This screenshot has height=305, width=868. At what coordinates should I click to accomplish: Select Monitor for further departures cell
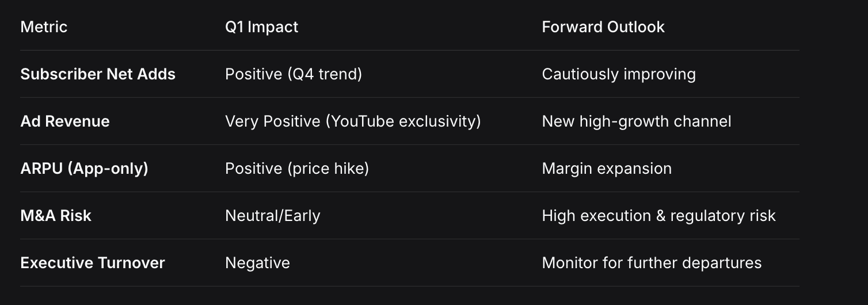651,263
